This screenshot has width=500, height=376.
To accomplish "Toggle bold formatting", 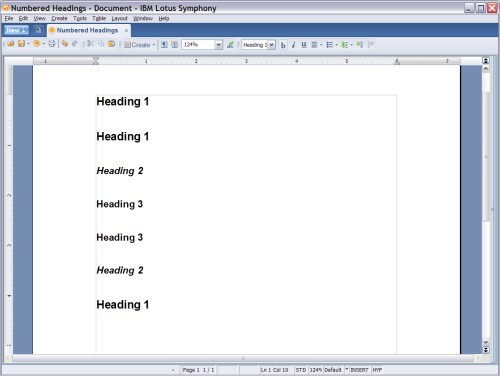I will (283, 45).
